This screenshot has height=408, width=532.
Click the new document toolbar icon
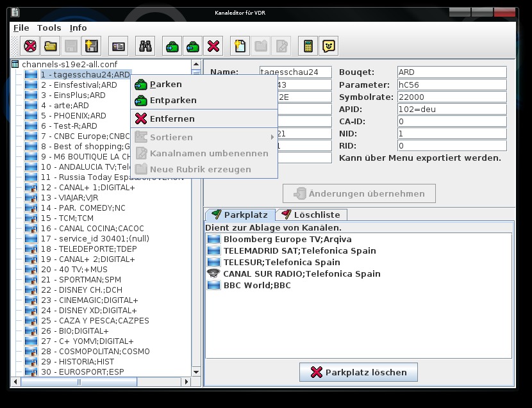[x=240, y=46]
